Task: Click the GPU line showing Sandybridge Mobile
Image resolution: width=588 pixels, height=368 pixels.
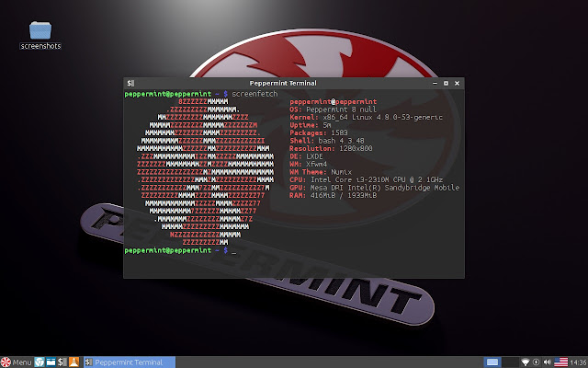Action: (x=374, y=188)
